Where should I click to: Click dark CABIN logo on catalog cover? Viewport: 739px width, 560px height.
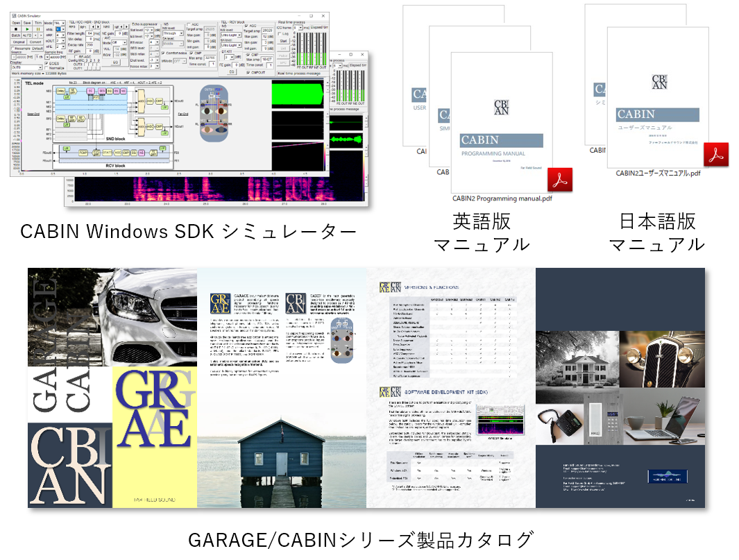tap(70, 465)
